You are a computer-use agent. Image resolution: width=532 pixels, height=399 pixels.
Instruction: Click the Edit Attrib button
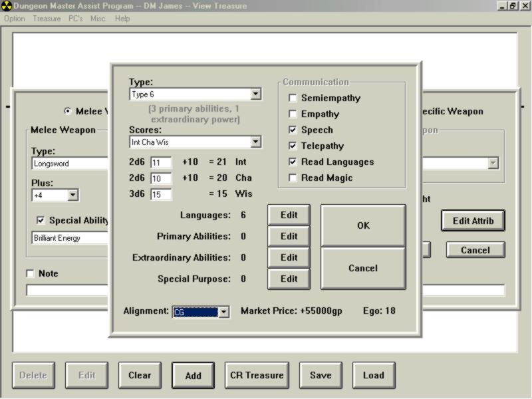[x=473, y=221]
